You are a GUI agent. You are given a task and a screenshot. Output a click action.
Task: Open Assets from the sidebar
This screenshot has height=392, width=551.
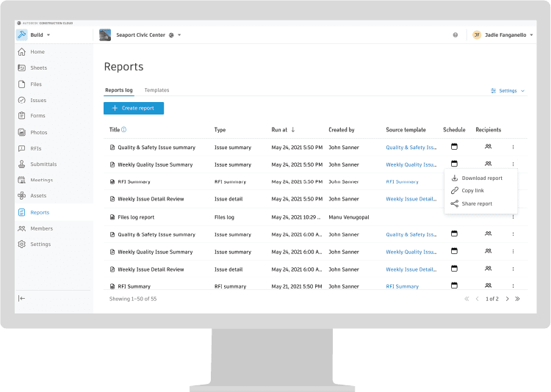(38, 196)
